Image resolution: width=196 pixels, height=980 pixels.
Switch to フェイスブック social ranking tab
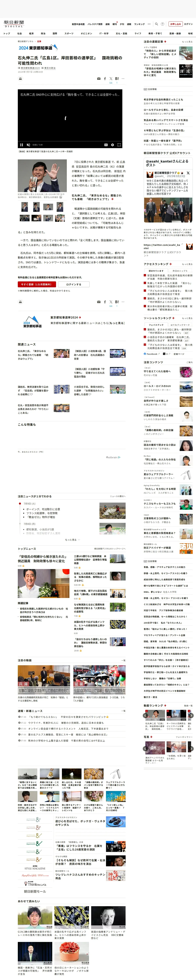click(156, 325)
